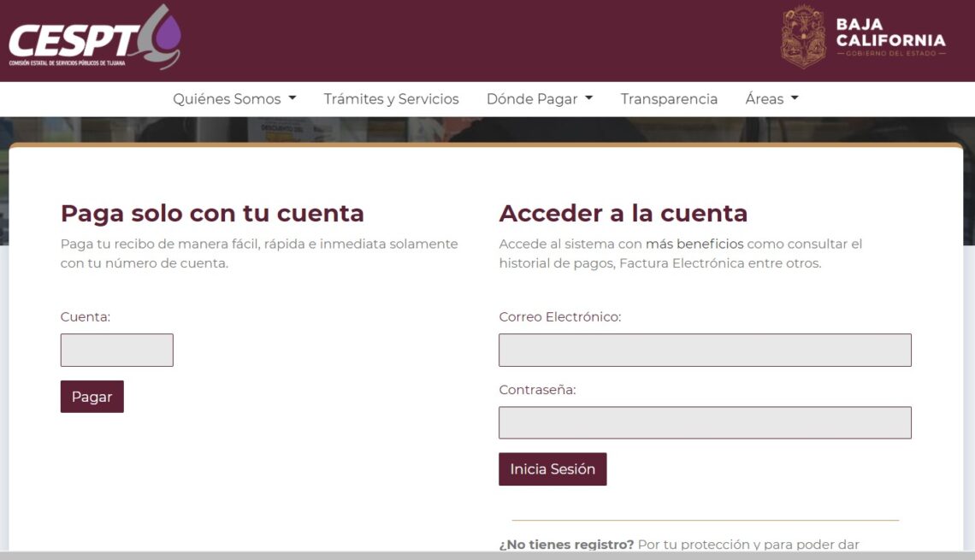Select the Correo Electrónico input field

point(705,351)
